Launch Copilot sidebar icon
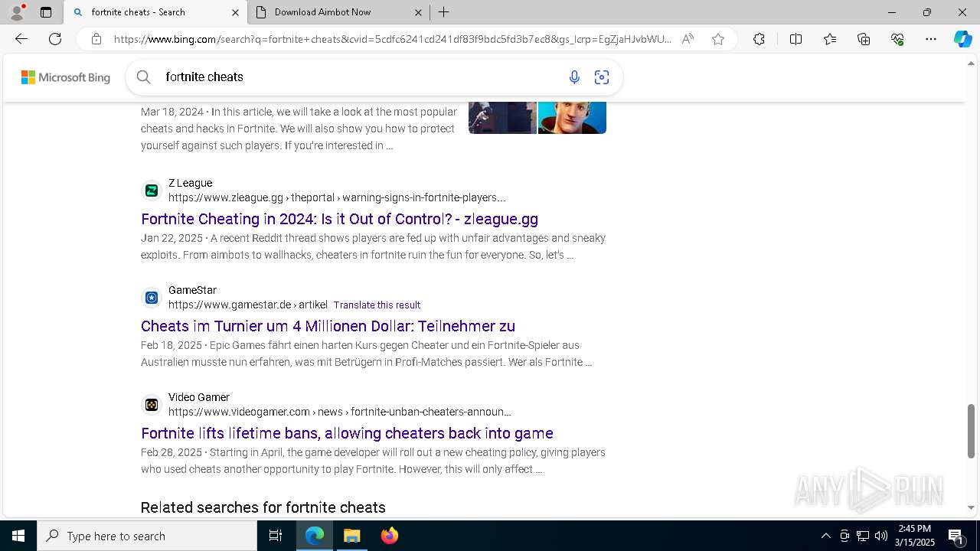 pos(963,39)
